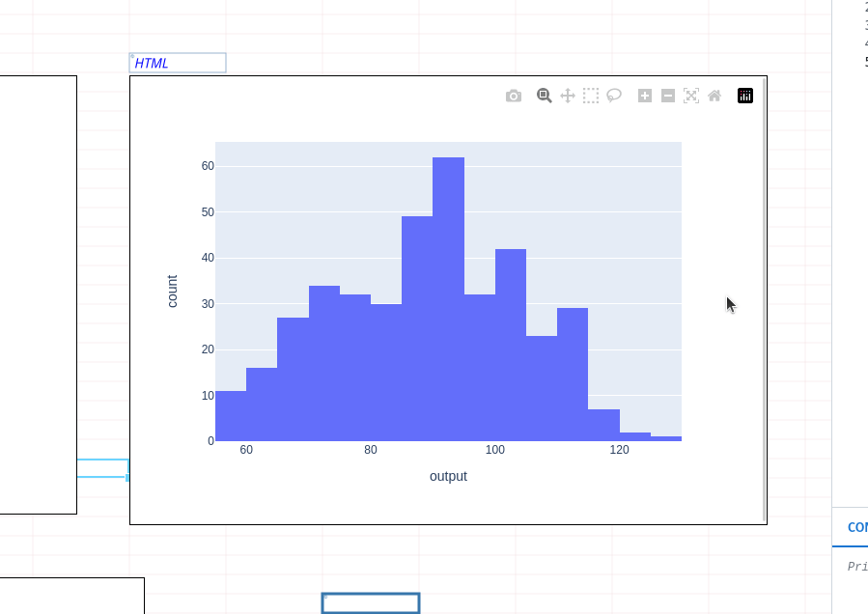Image resolution: width=868 pixels, height=614 pixels.
Task: Switch to the Console tab
Action: click(856, 527)
